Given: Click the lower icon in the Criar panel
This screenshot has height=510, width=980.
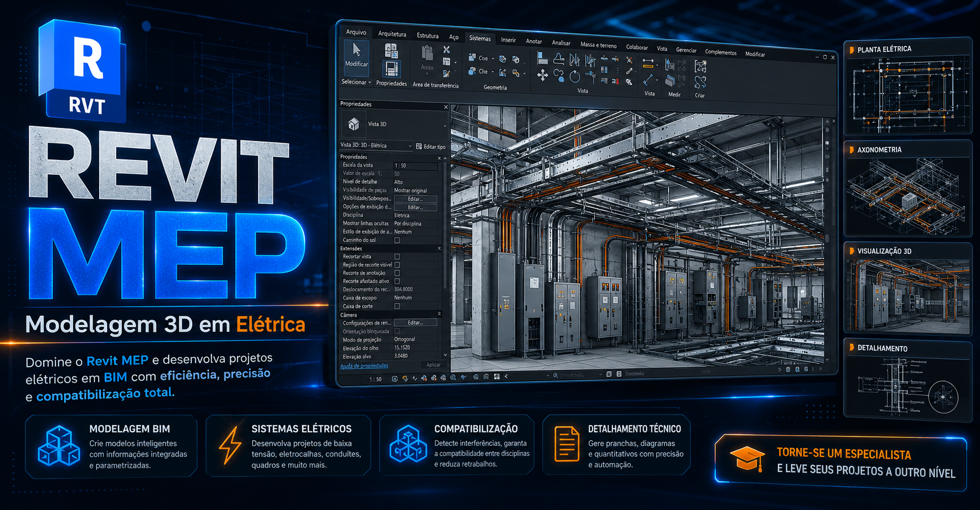Looking at the screenshot, I should 700,82.
